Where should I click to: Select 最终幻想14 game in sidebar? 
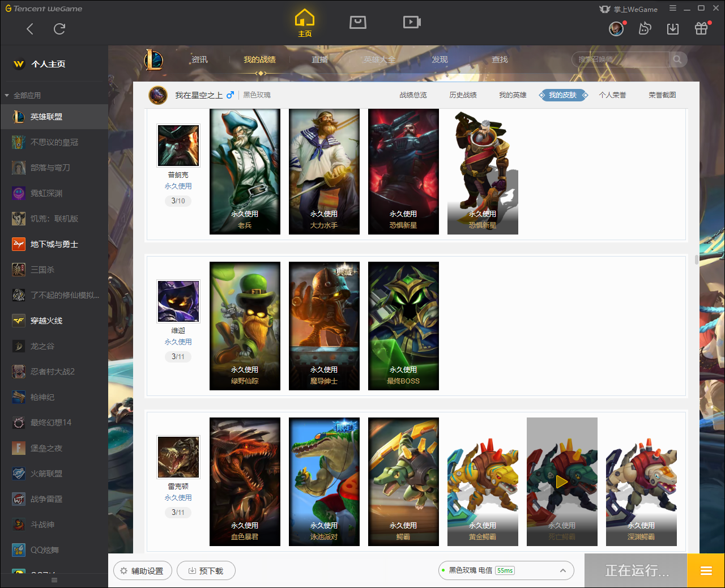[54, 423]
